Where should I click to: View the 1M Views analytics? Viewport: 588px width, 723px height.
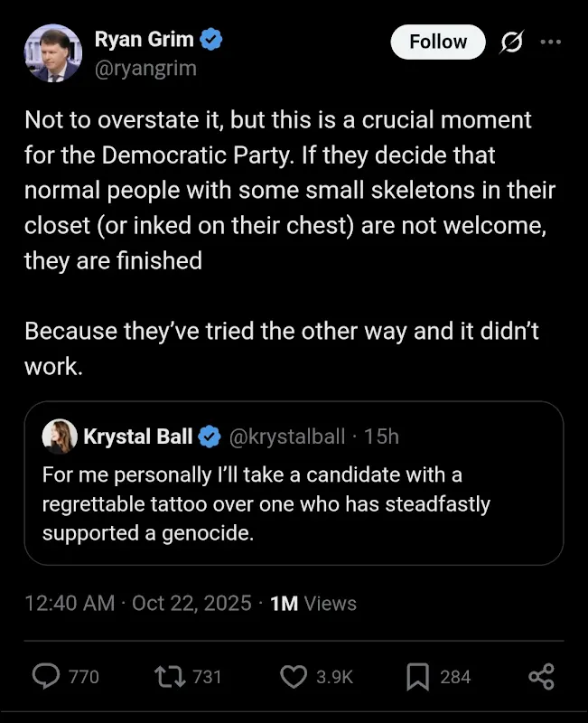tap(313, 604)
